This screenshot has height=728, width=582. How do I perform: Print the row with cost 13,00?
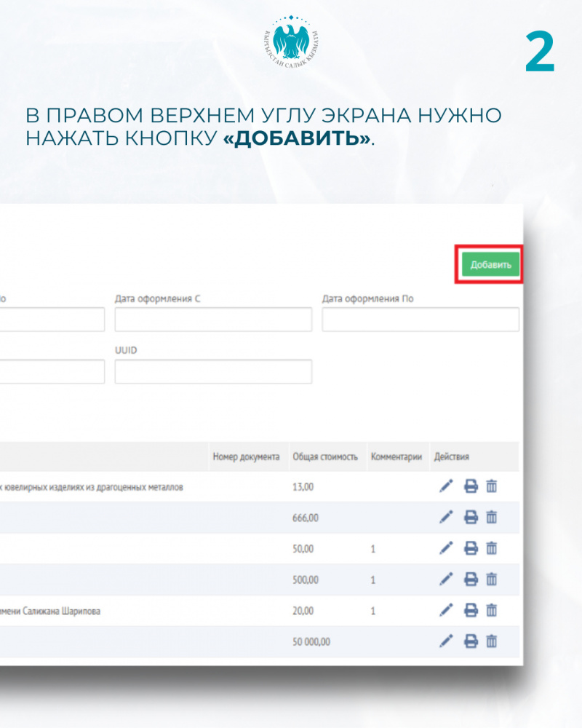point(471,486)
